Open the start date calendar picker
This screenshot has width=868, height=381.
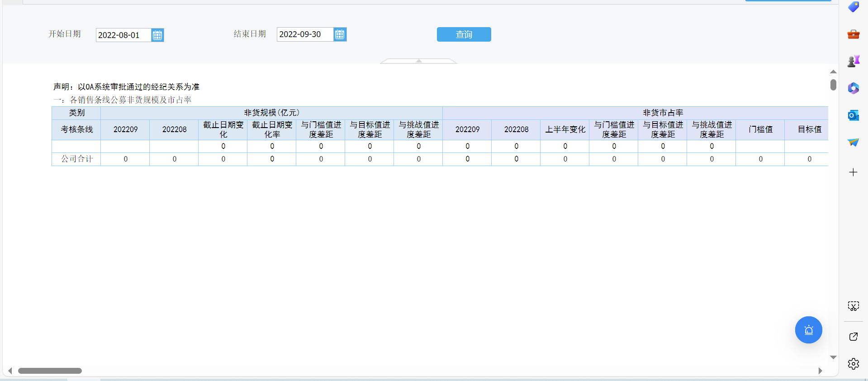pos(157,35)
